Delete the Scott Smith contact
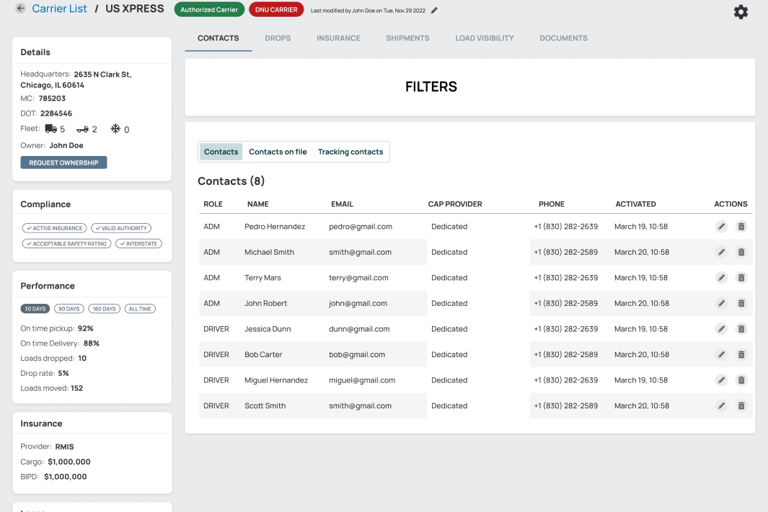768x512 pixels. (x=741, y=406)
